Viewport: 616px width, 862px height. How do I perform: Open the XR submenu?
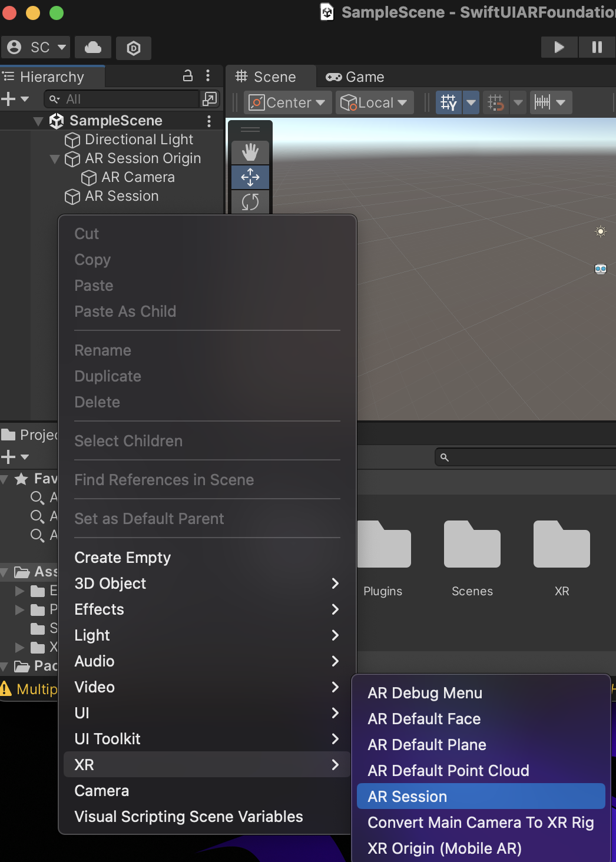coord(207,765)
